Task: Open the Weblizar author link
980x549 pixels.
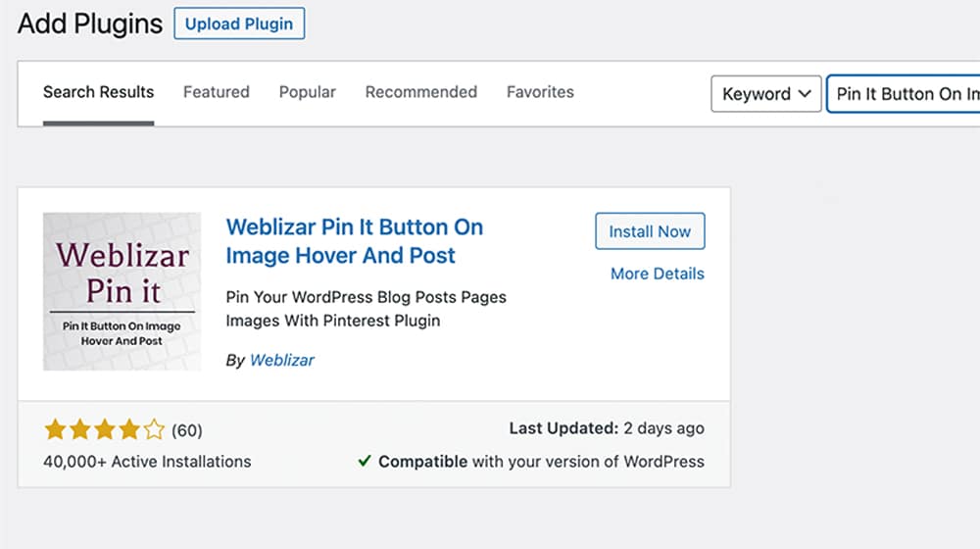Action: (282, 360)
